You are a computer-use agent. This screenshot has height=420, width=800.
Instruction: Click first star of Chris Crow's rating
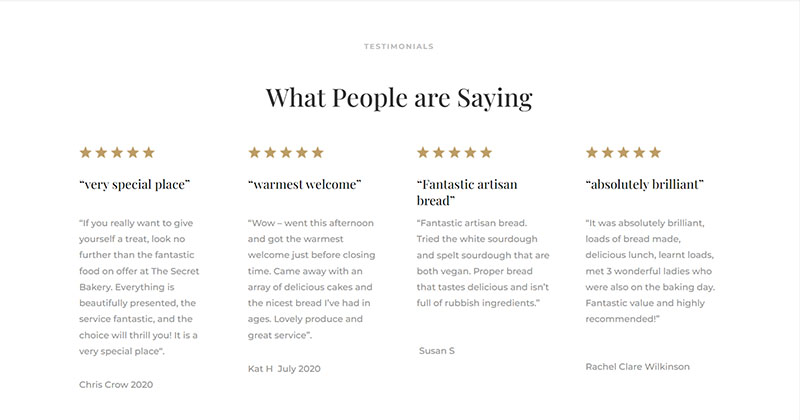[x=86, y=153]
